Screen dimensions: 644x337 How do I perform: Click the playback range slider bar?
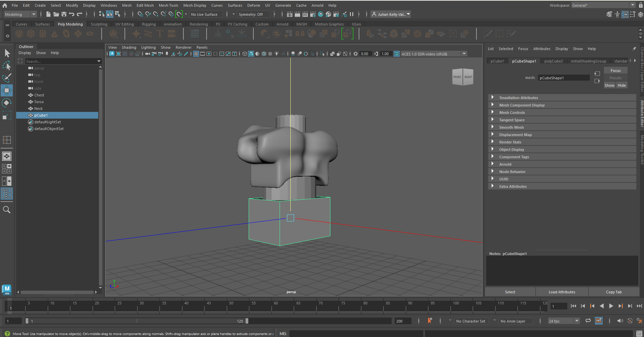pyautogui.click(x=136, y=321)
